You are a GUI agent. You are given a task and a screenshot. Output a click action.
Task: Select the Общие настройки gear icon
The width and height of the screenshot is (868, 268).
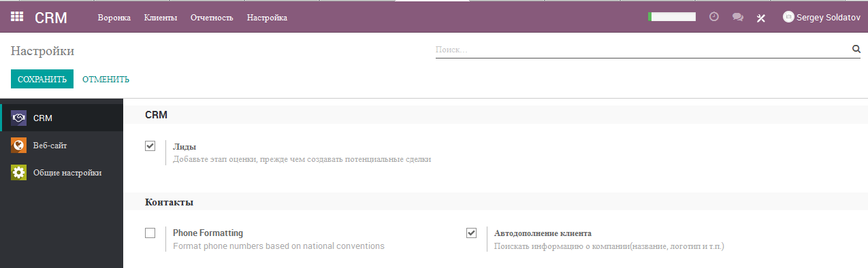pos(19,173)
